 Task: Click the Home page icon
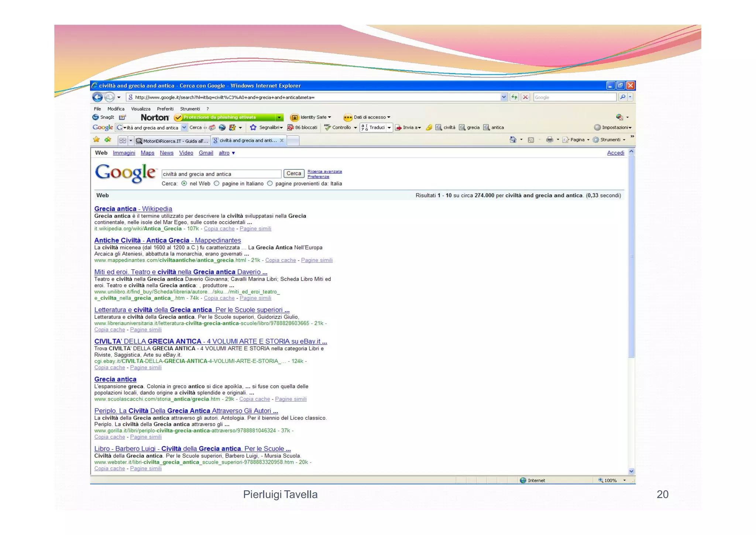click(x=513, y=140)
